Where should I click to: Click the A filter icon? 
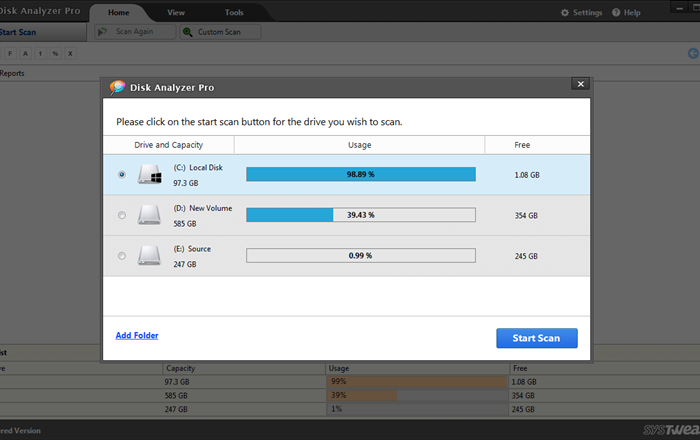[x=25, y=54]
